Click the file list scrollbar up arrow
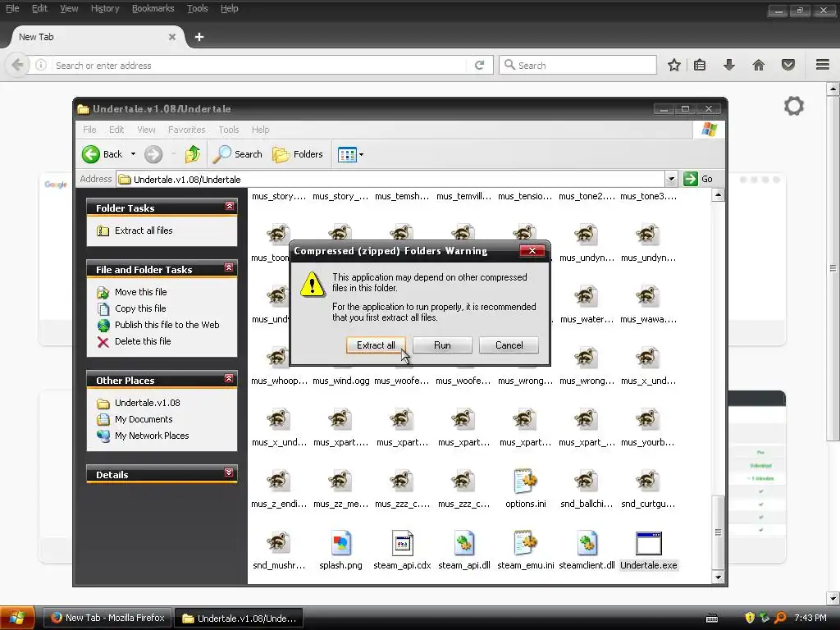This screenshot has width=840, height=630. tap(718, 195)
